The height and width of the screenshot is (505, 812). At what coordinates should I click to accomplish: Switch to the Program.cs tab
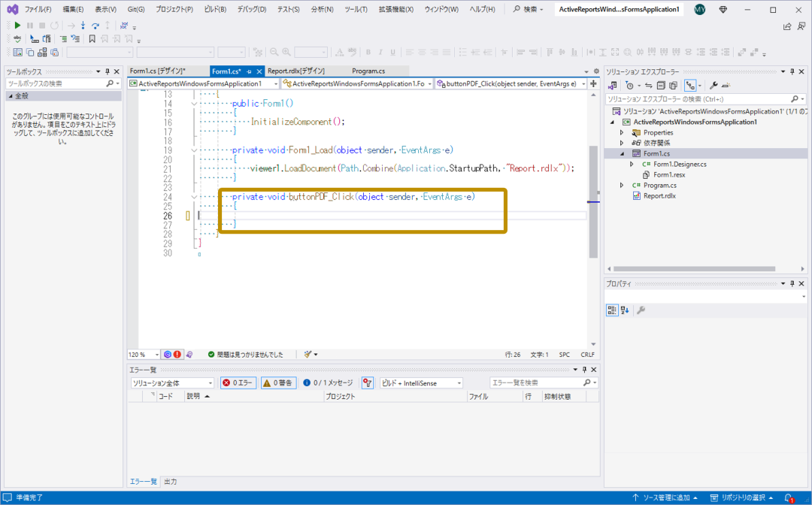pyautogui.click(x=368, y=71)
